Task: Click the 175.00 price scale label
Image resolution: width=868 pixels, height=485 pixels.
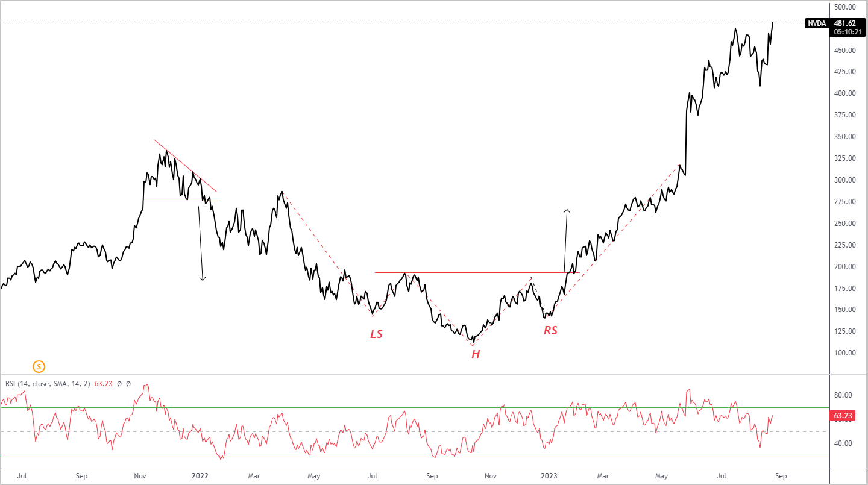Action: 844,289
